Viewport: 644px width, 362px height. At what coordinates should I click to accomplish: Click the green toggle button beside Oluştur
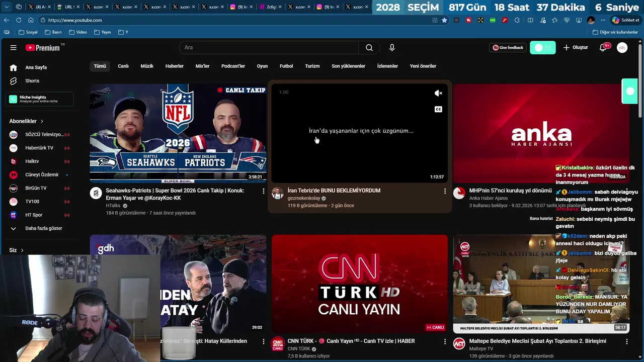pyautogui.click(x=543, y=48)
